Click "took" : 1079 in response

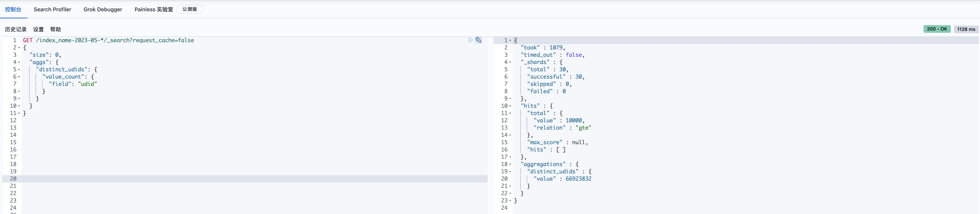point(543,48)
